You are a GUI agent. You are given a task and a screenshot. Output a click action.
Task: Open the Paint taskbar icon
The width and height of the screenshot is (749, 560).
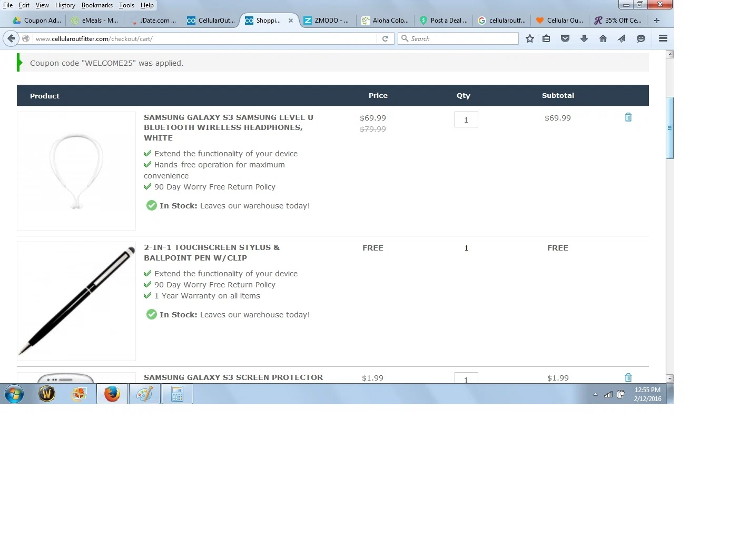[x=145, y=394]
